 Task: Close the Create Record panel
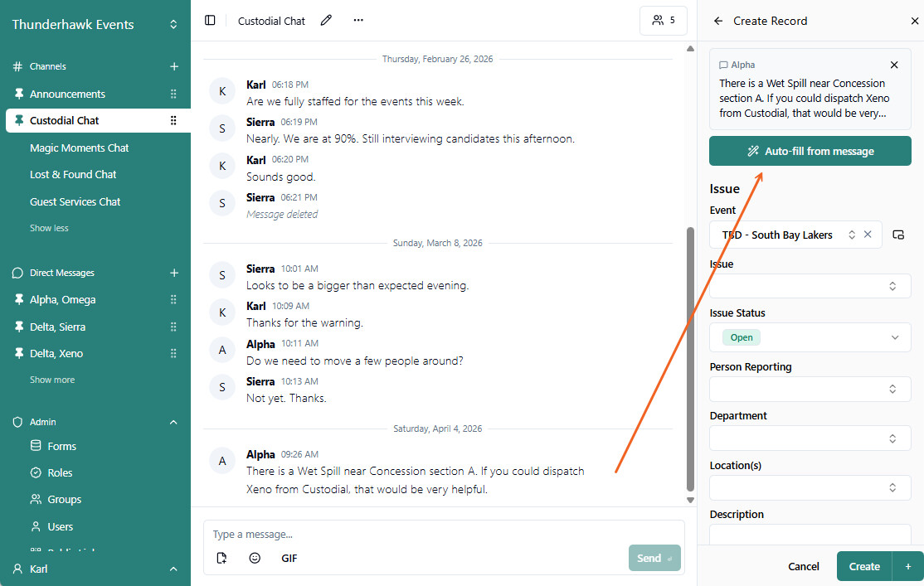click(x=914, y=22)
